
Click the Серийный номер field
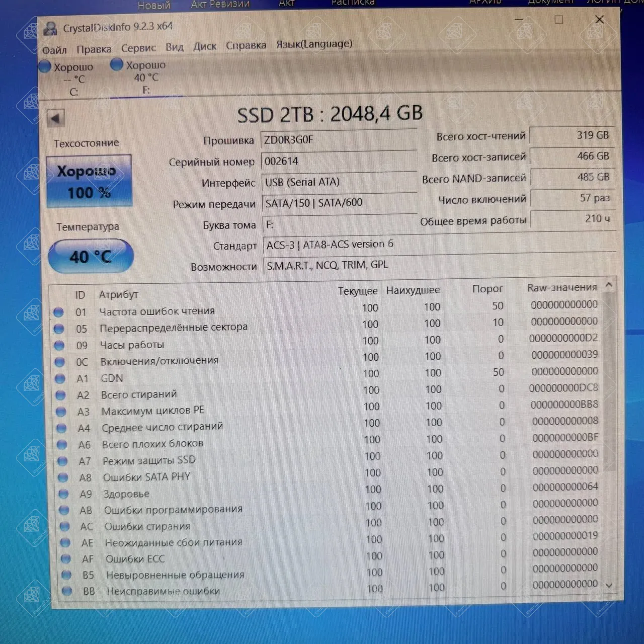[339, 161]
